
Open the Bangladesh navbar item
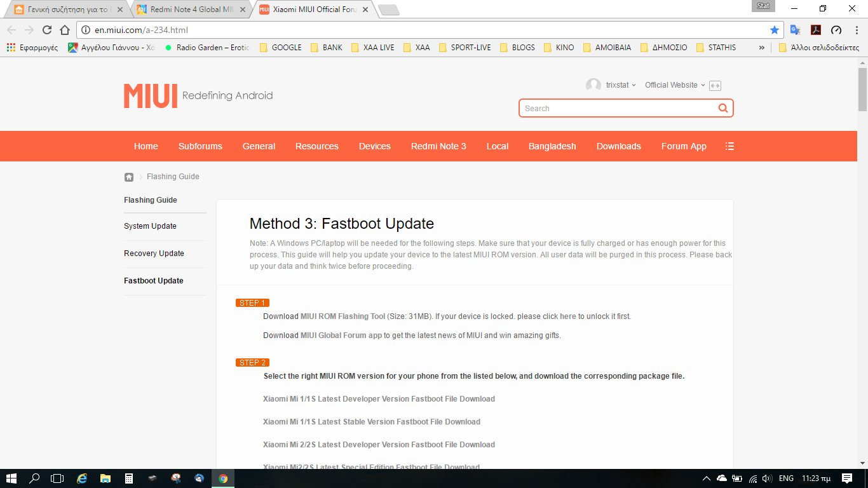(x=552, y=146)
